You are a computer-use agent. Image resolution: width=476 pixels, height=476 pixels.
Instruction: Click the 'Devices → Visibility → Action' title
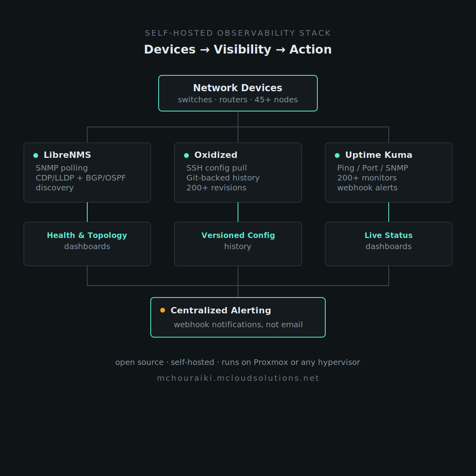tap(238, 50)
